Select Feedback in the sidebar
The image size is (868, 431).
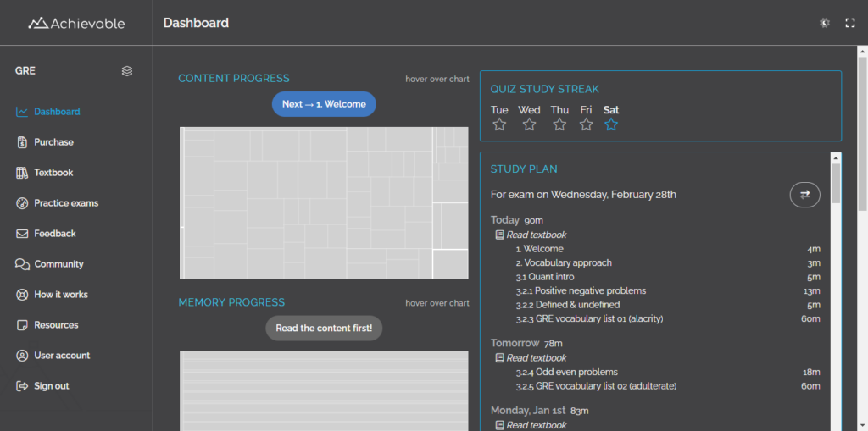pos(55,234)
